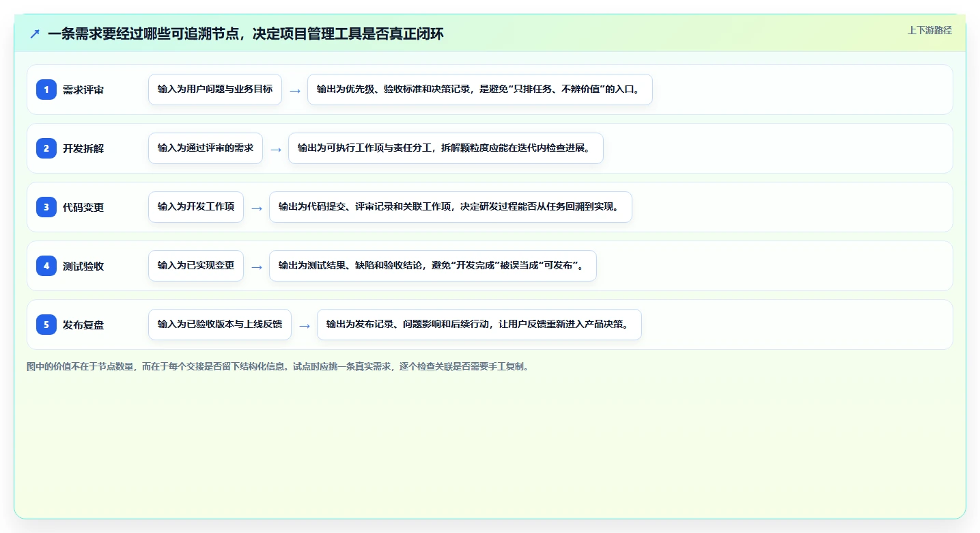The width and height of the screenshot is (980, 533).
Task: Select step number badge 5
Action: (46, 325)
